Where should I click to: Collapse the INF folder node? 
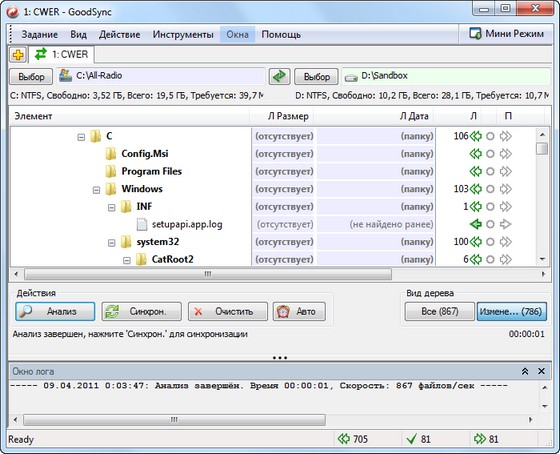pos(112,208)
